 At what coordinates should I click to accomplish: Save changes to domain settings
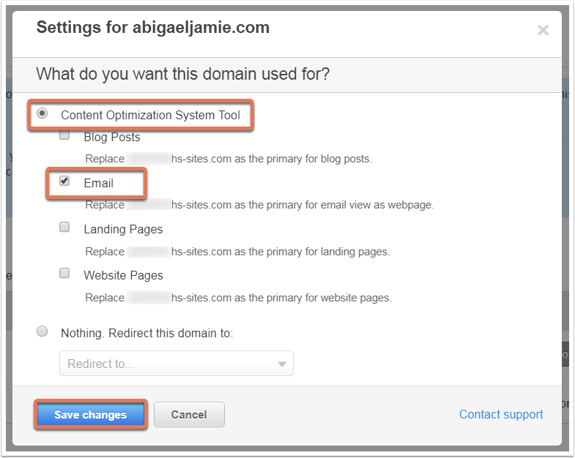(x=91, y=414)
